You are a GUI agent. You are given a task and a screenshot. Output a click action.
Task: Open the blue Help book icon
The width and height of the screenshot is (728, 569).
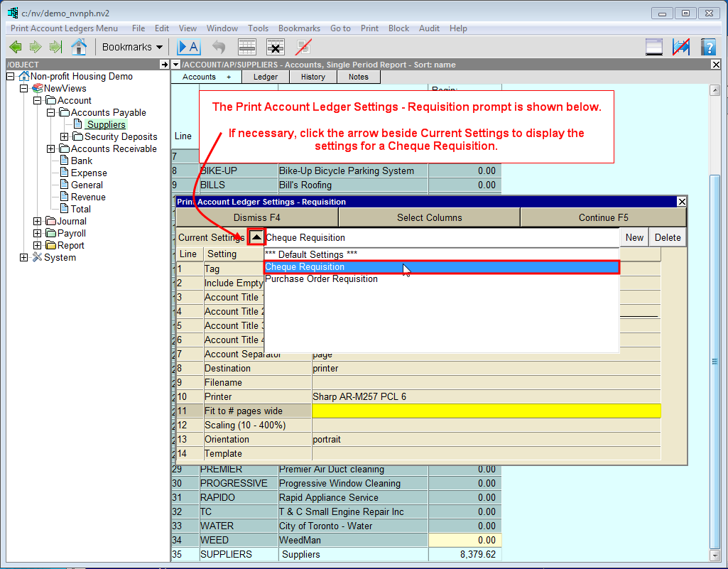tap(707, 47)
